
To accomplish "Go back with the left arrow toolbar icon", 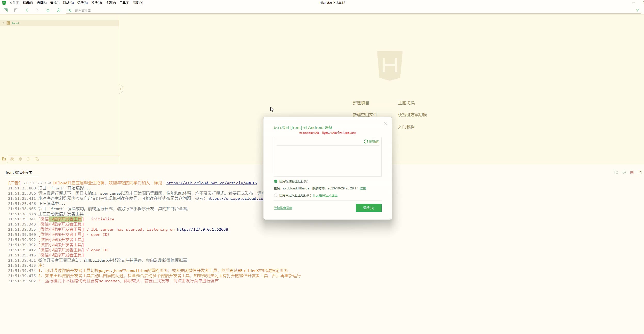I will (x=27, y=10).
